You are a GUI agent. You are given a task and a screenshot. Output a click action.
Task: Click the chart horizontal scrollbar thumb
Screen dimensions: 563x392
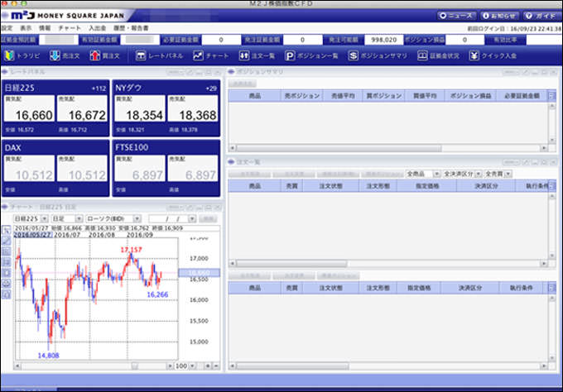[x=135, y=366]
